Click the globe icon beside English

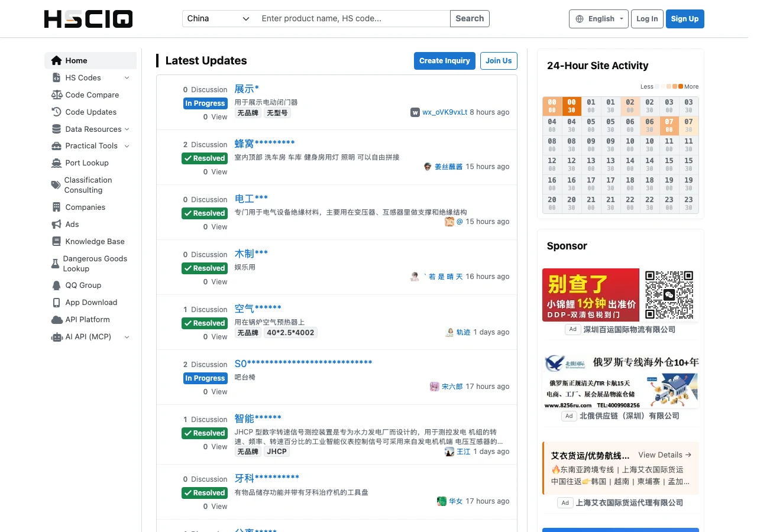coord(580,19)
